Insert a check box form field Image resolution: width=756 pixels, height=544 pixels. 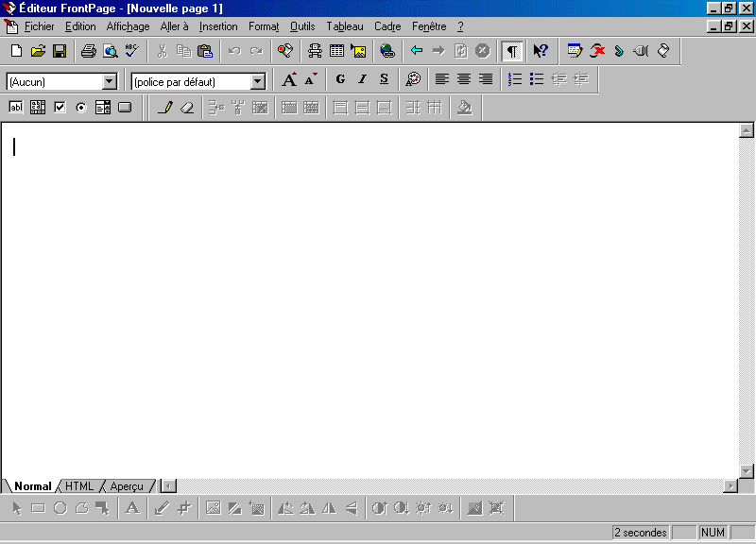coord(60,108)
